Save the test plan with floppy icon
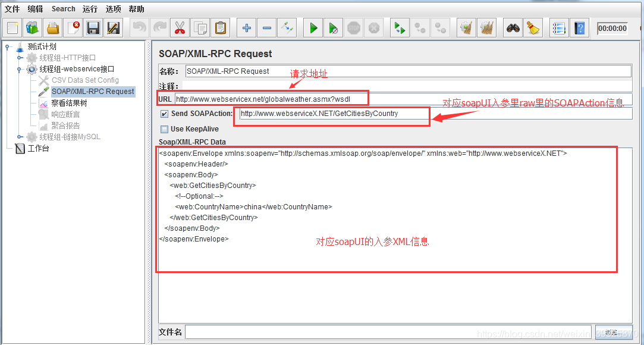This screenshot has height=345, width=644. tap(93, 28)
